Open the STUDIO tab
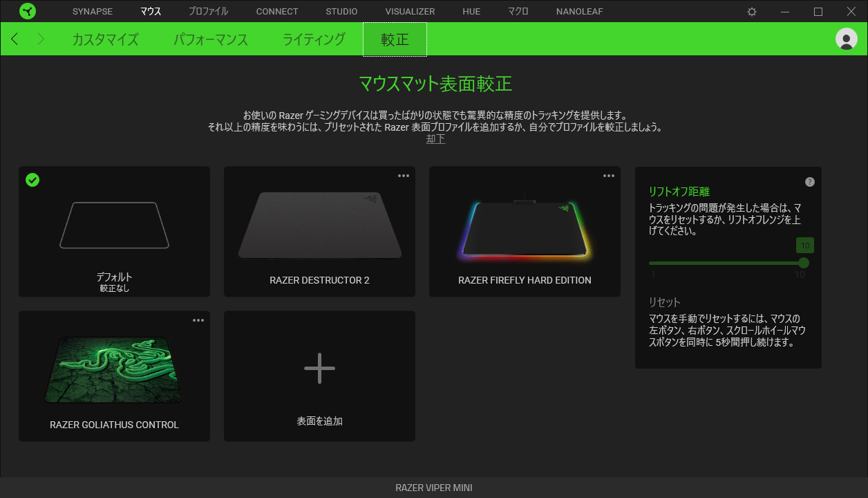 pos(342,12)
